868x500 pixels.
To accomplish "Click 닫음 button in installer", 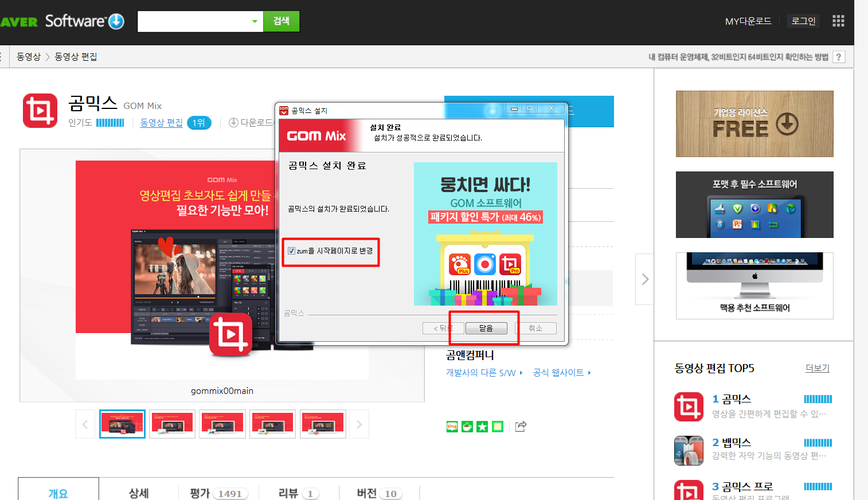I will tap(486, 328).
